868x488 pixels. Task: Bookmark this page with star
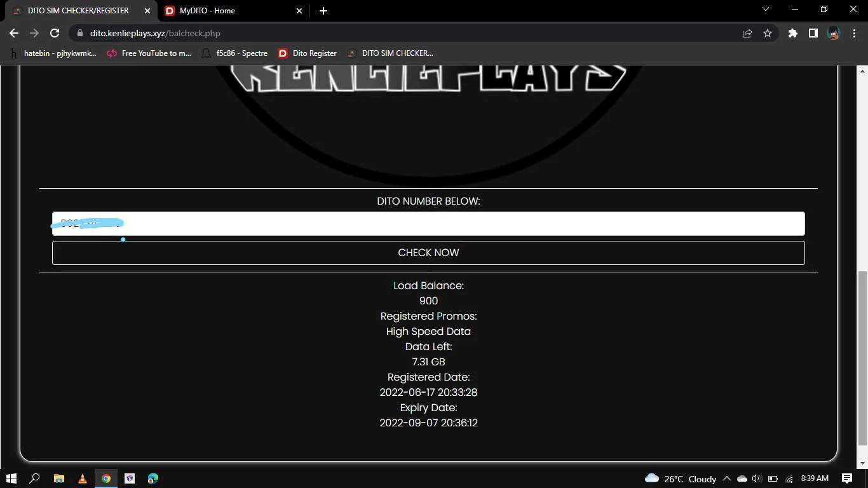(768, 33)
